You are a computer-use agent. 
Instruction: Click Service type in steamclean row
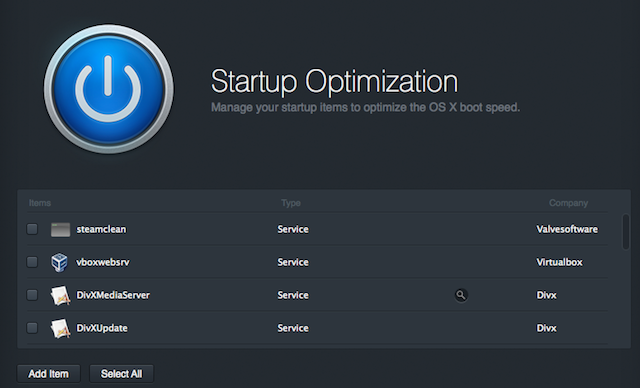point(293,229)
